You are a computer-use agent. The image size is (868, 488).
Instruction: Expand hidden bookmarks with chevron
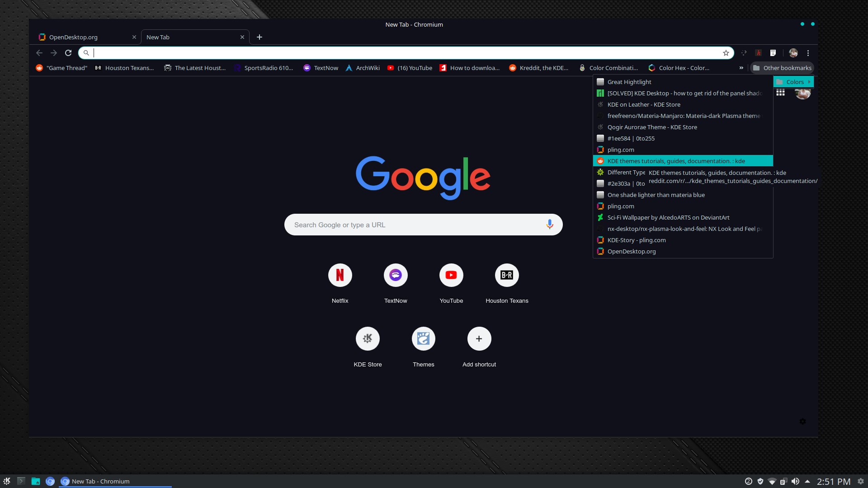tap(741, 68)
